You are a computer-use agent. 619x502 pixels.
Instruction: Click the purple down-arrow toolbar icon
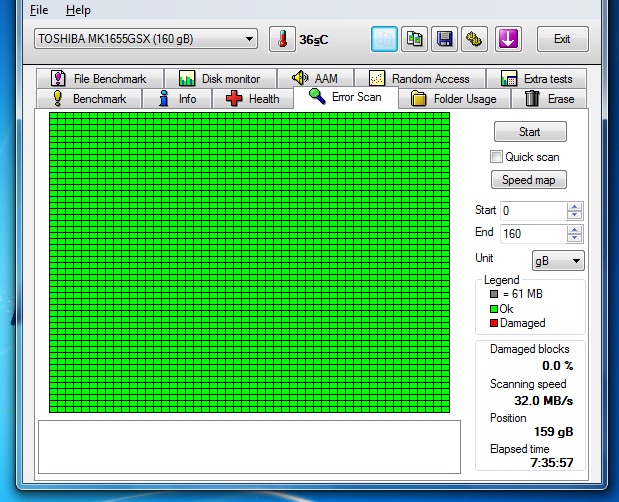(508, 39)
